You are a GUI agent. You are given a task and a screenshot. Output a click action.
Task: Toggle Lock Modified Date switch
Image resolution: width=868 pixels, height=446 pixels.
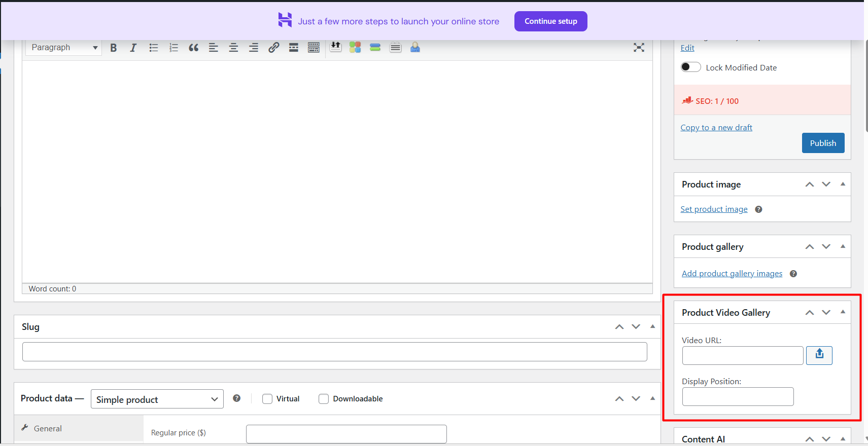coord(690,67)
